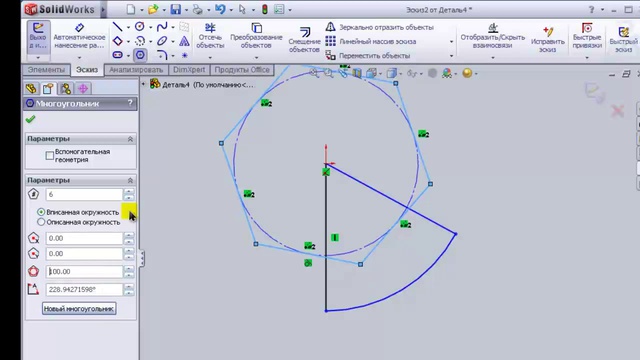Click the Trim Entities (Отсечь объекты) tool
Image resolution: width=640 pixels, height=360 pixels.
coord(210,36)
